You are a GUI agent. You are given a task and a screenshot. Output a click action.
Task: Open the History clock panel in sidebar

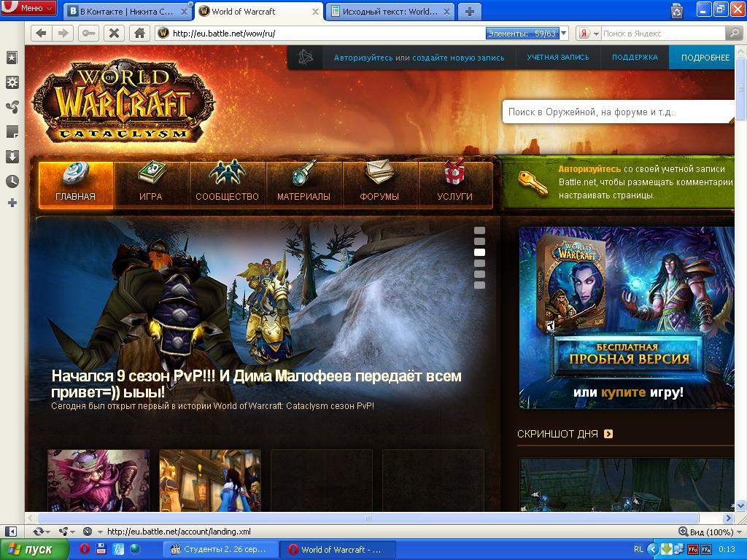click(12, 181)
